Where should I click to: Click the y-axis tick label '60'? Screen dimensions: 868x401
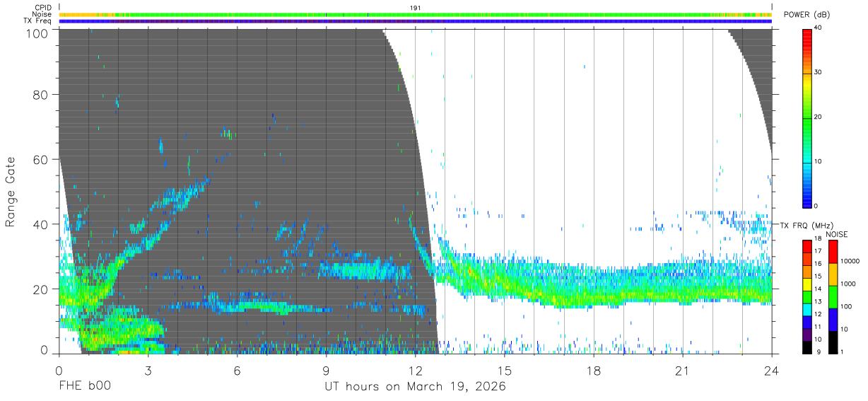click(41, 159)
